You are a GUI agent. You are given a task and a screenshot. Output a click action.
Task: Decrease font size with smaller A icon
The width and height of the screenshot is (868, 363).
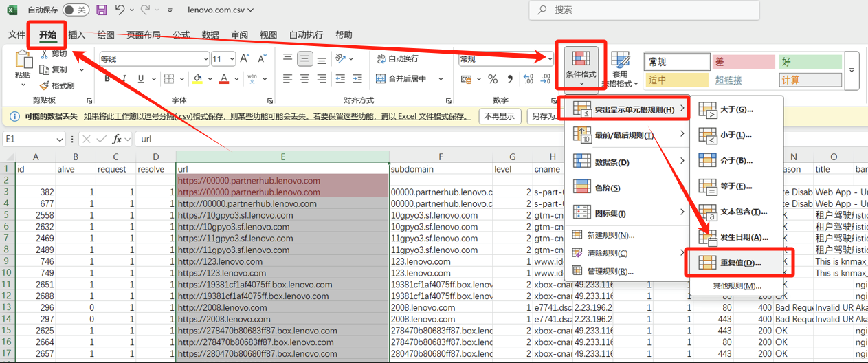click(261, 59)
